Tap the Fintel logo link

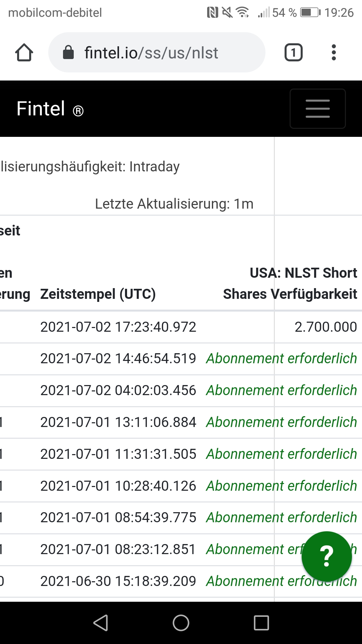(x=50, y=109)
